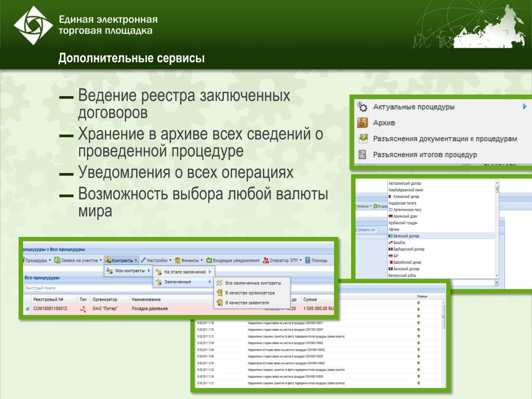Viewport: 532px width, 399px height.
Task: Expand the На этапе заключения submenu arrow
Action: (x=210, y=272)
